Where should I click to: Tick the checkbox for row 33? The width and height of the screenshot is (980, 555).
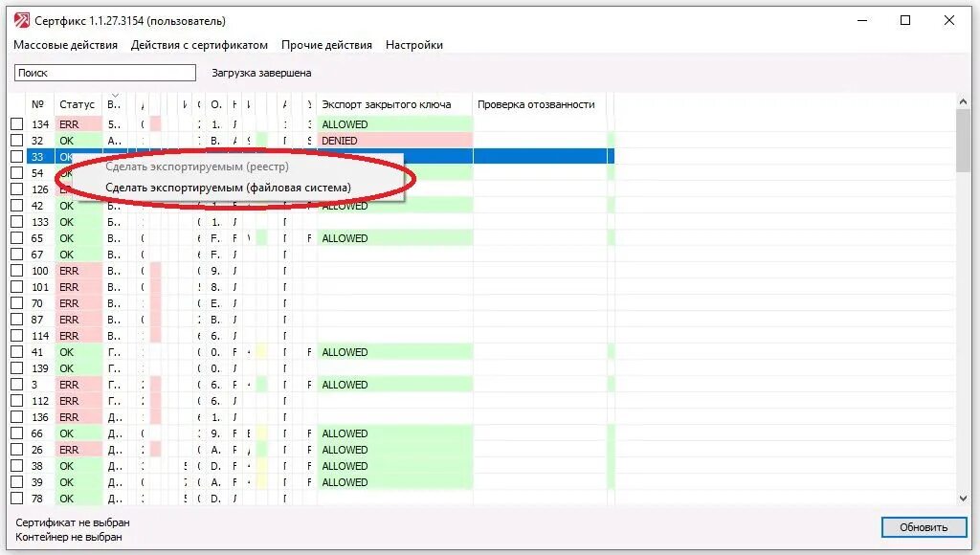click(17, 157)
